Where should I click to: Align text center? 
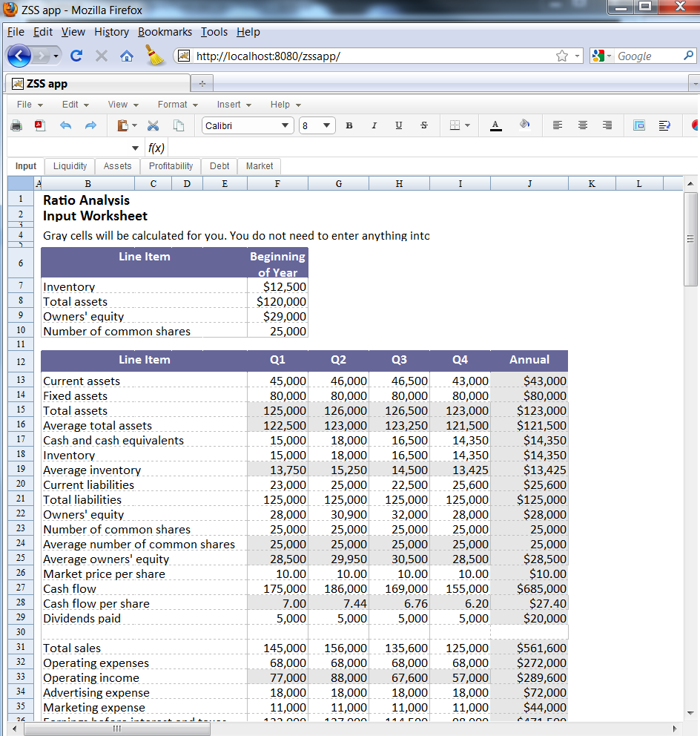583,125
